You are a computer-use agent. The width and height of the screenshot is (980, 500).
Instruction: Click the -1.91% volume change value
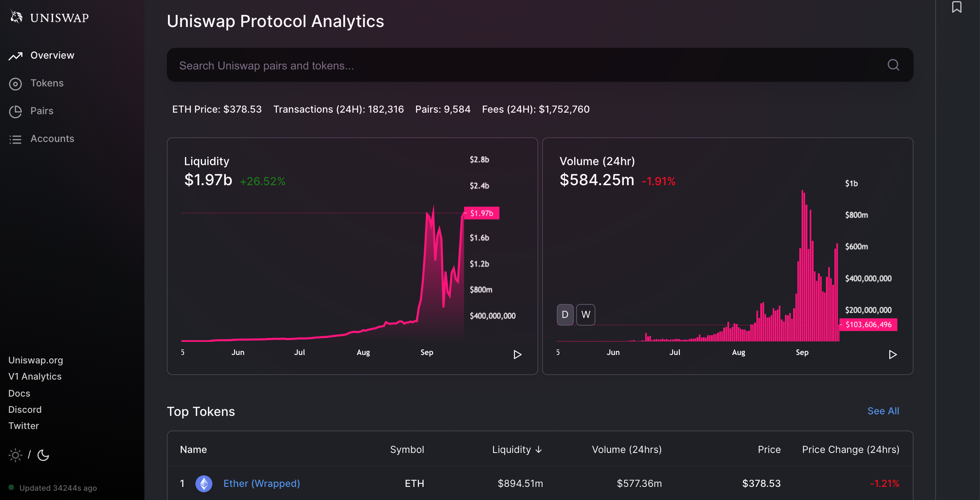point(658,181)
